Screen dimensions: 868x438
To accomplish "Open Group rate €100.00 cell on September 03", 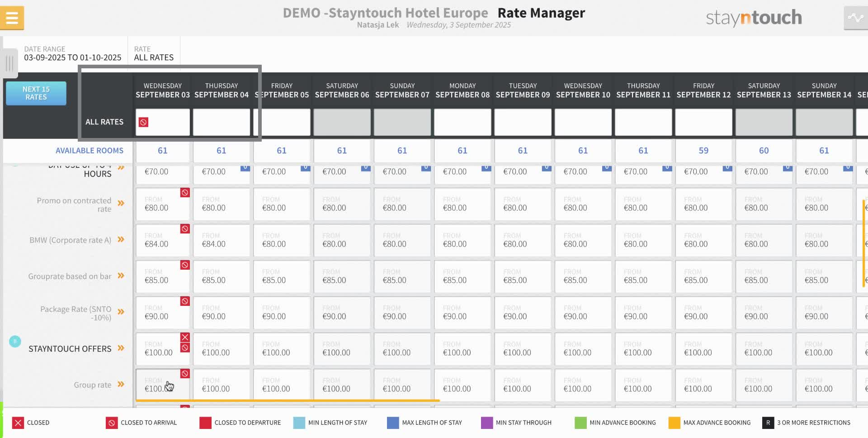I will 163,385.
